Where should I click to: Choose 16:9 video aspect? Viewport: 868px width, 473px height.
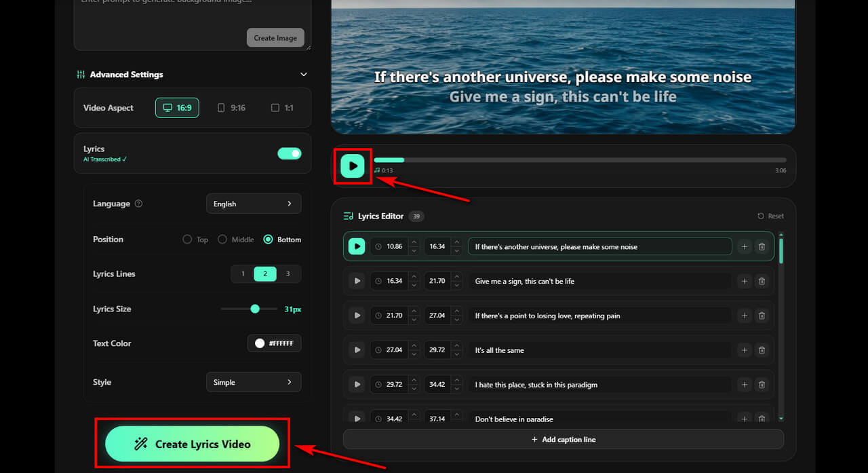pos(177,108)
